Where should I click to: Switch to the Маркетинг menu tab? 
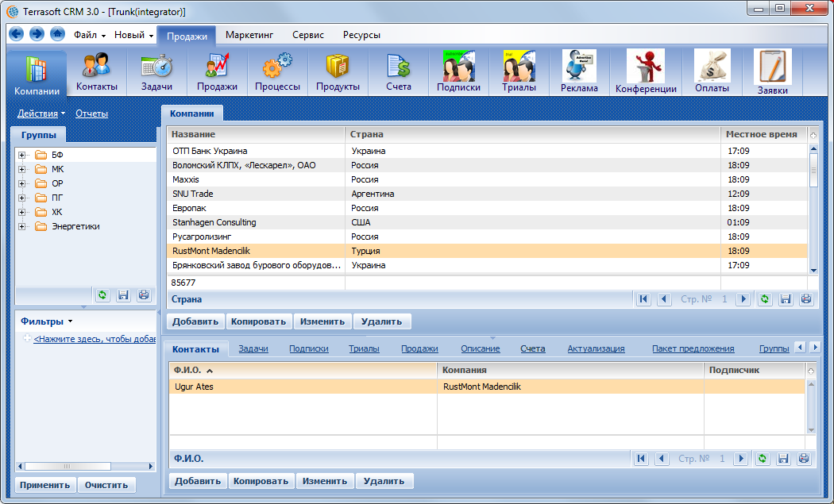coord(249,35)
